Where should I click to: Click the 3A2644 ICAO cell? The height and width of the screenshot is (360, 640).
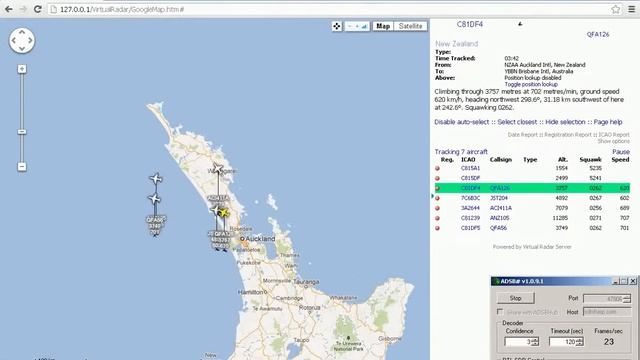coord(470,208)
